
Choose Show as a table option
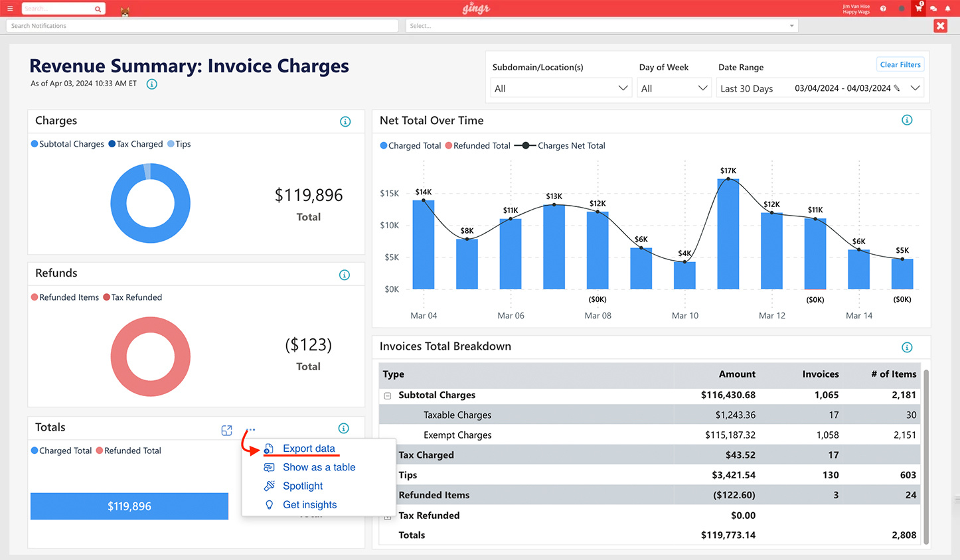319,467
